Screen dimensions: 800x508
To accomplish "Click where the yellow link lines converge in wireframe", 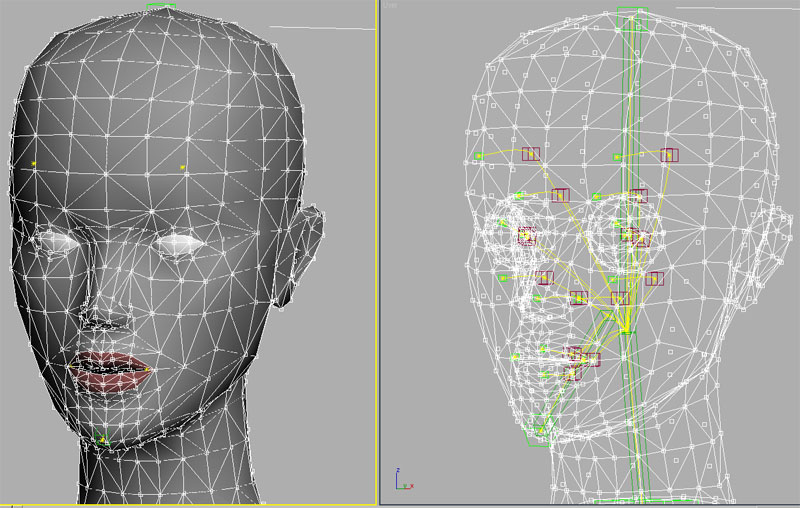I will tap(626, 329).
